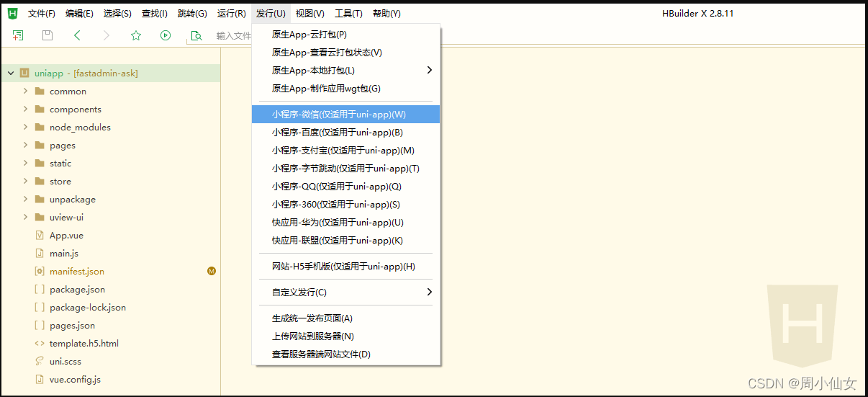This screenshot has width=868, height=397.
Task: Open the 编辑(E) menu
Action: (x=79, y=14)
